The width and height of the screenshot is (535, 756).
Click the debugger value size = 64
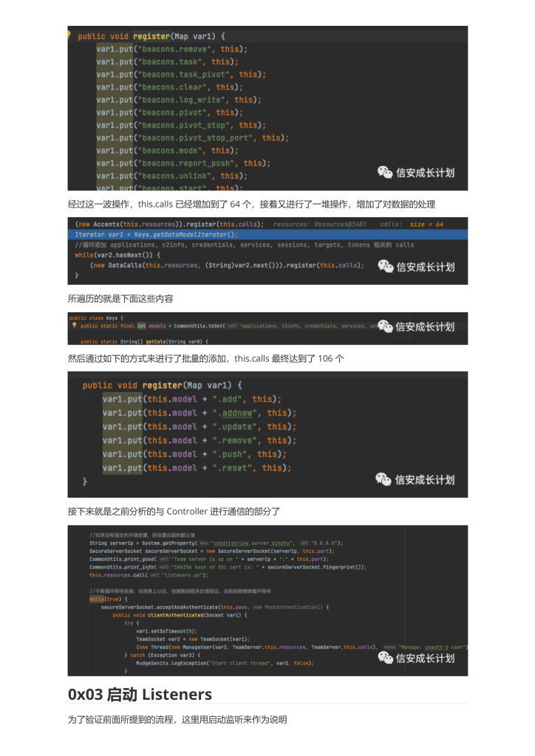(x=426, y=224)
